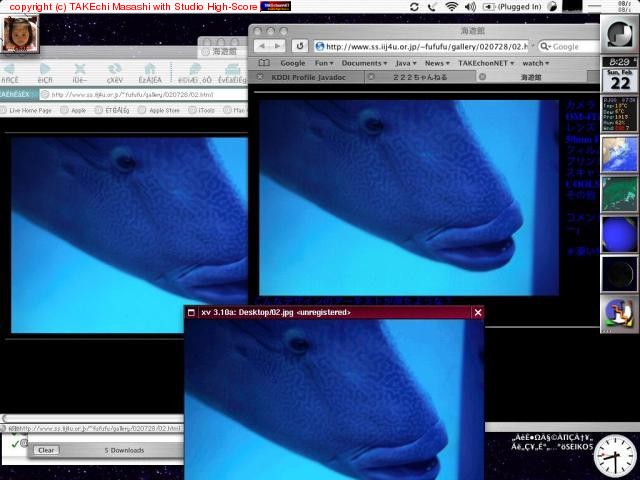Click the Safari back arrow button

pyautogui.click(x=261, y=46)
